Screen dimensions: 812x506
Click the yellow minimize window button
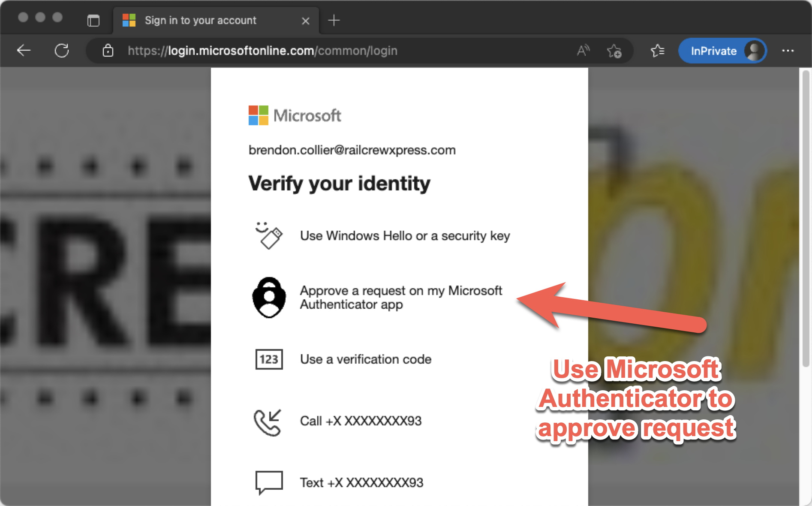point(40,17)
